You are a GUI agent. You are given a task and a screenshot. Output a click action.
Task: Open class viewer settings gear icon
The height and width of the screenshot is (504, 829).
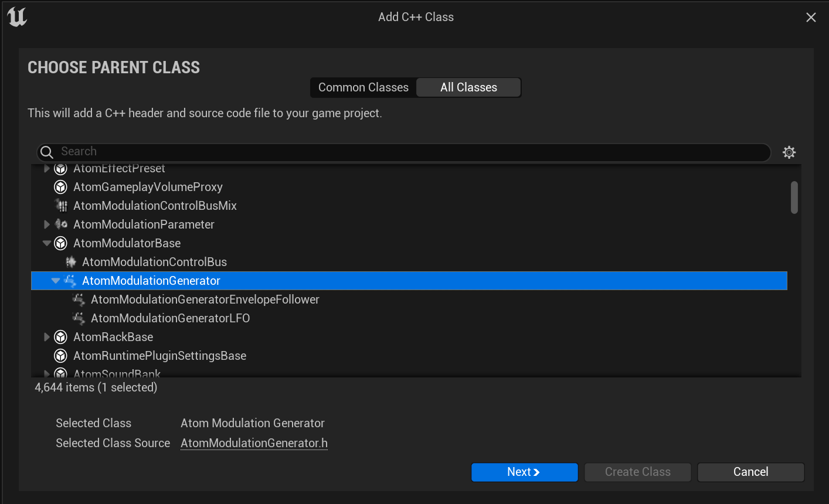[789, 152]
